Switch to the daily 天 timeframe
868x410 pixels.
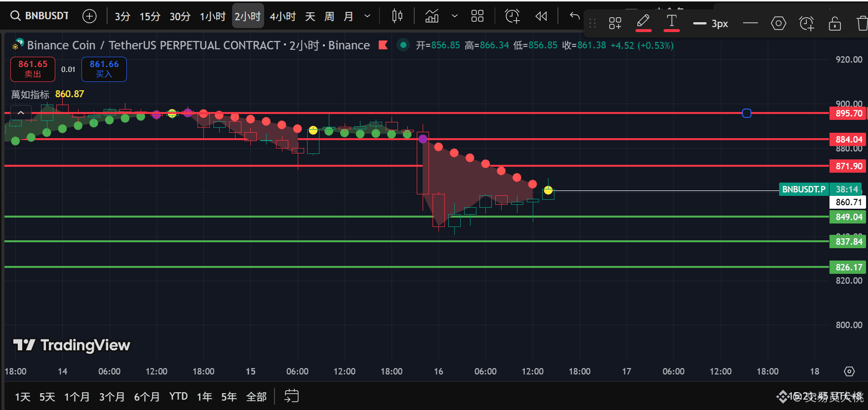tap(310, 16)
